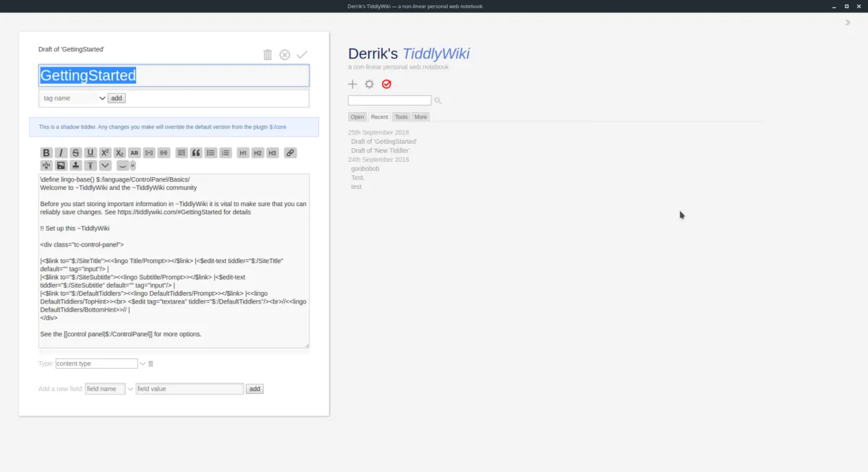Switch to the Recent tab

click(380, 117)
